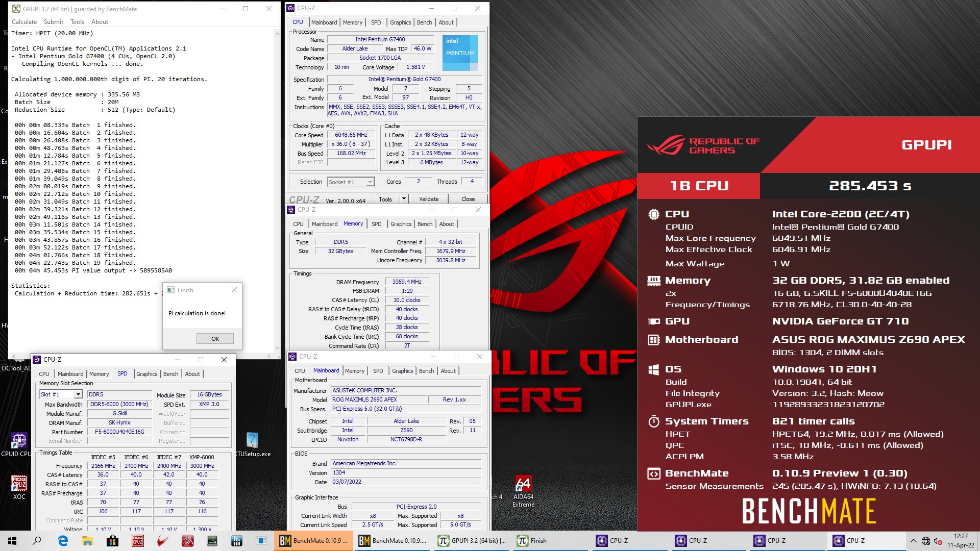Image resolution: width=980 pixels, height=551 pixels.
Task: Click the 285.453 s result in BenchMate panel
Action: click(870, 186)
